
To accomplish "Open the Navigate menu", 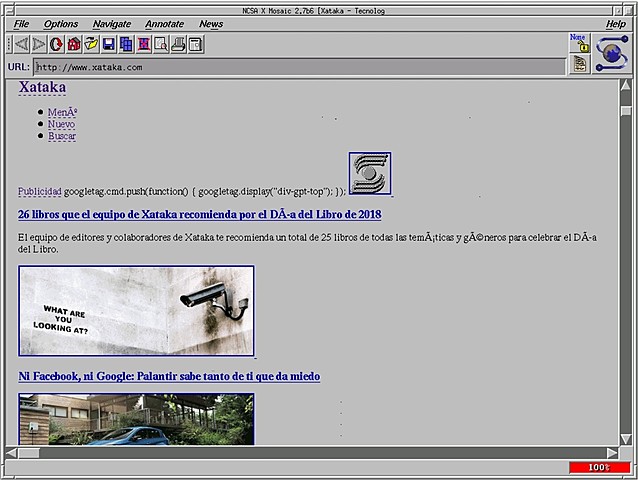I will click(x=111, y=24).
